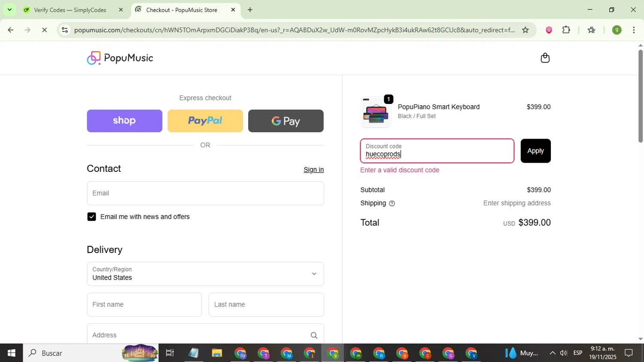Apply the discount code

(x=535, y=151)
